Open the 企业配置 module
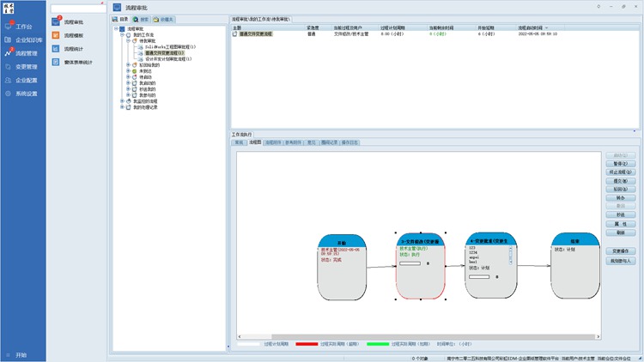The height and width of the screenshot is (362, 644). point(26,80)
